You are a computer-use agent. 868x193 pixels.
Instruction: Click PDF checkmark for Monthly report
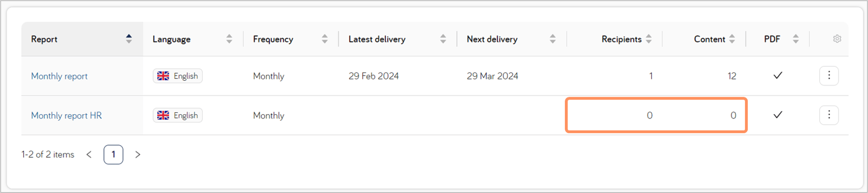[778, 75]
